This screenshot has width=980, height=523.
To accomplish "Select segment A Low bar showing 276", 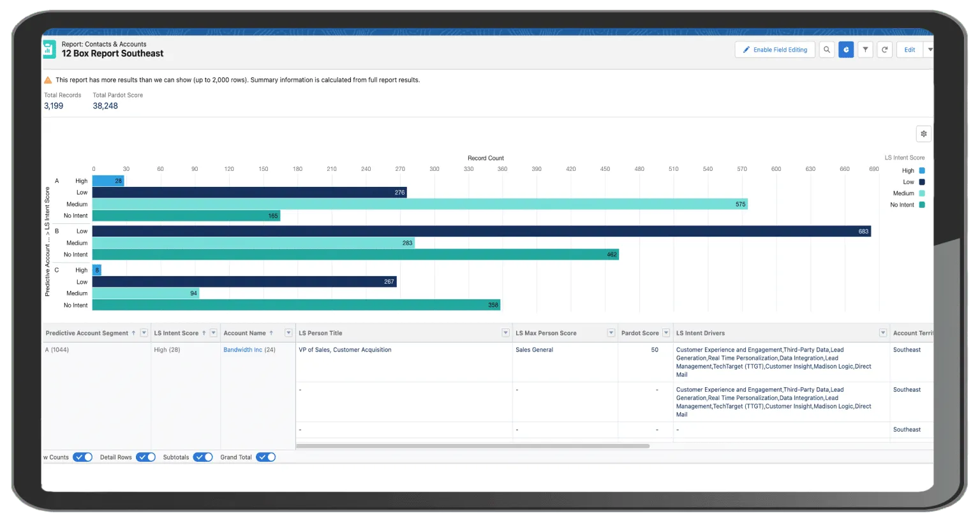I will click(249, 193).
